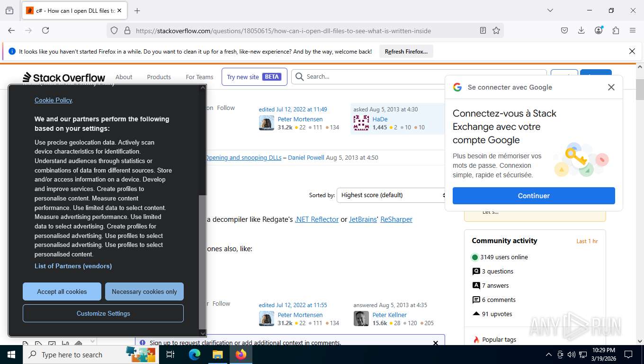Dismiss the sign up to comment notice

[436, 343]
